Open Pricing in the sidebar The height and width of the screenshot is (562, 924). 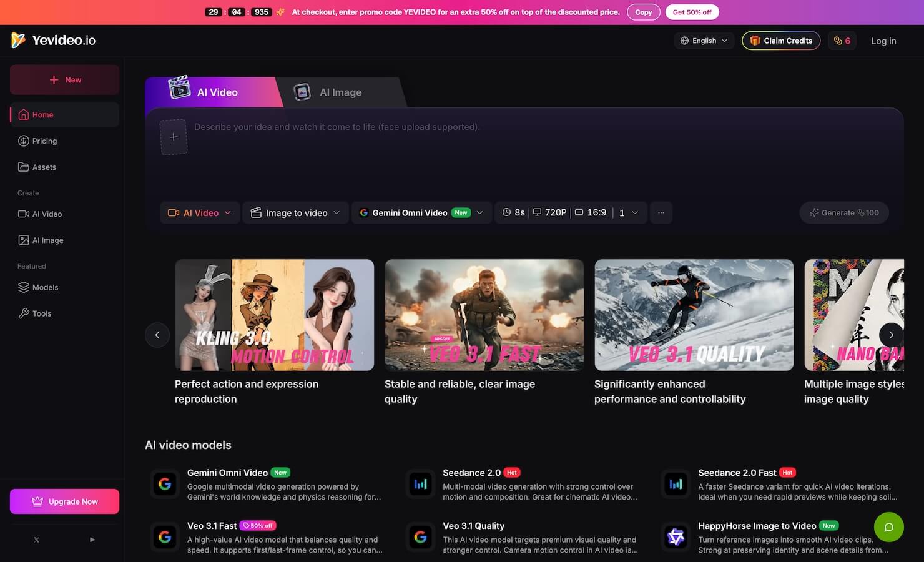pos(64,141)
